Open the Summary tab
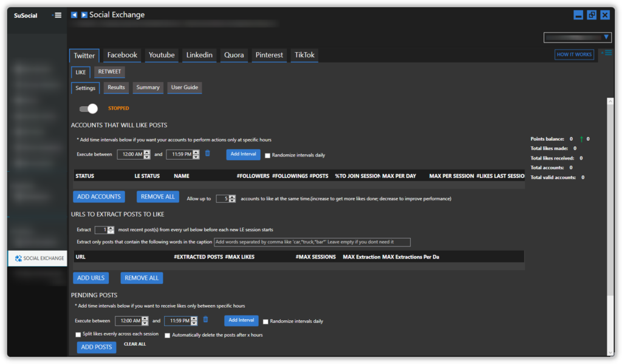Screen dimensions: 622x364 point(148,87)
